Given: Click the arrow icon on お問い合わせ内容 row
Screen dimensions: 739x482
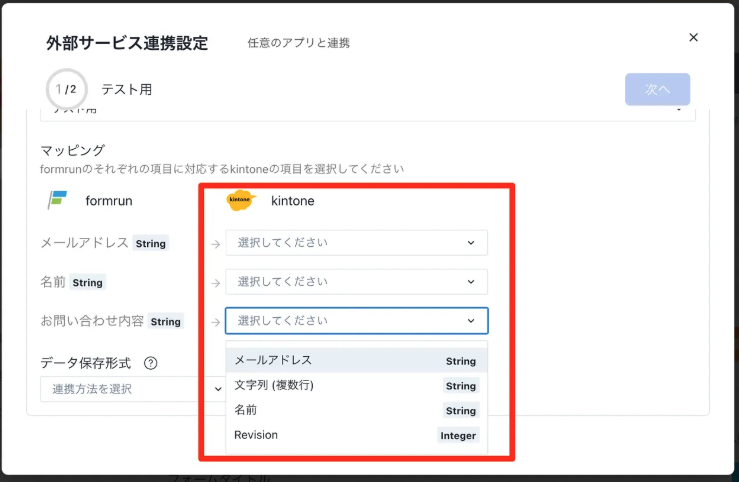Looking at the screenshot, I should [216, 322].
